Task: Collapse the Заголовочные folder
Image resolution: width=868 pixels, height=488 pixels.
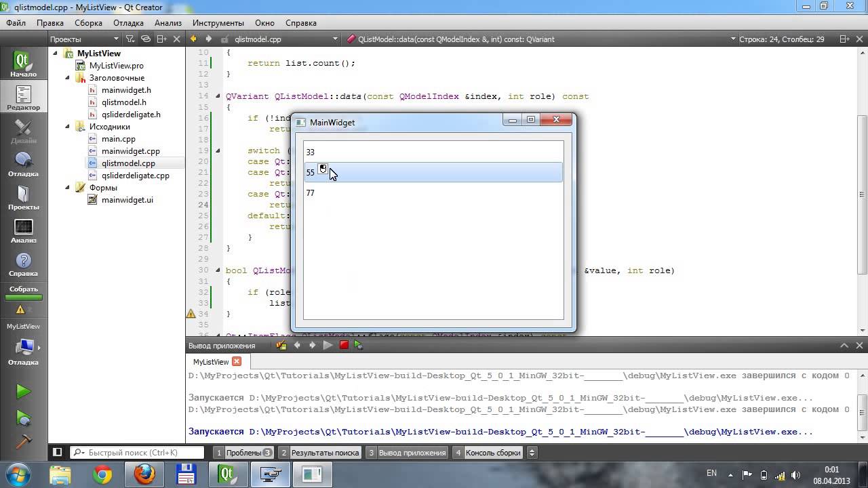Action: pyautogui.click(x=67, y=78)
